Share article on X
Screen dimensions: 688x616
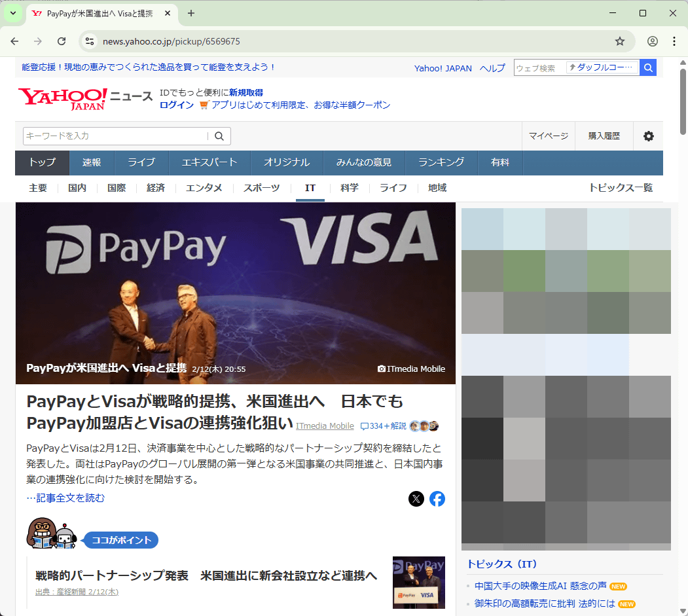point(416,498)
